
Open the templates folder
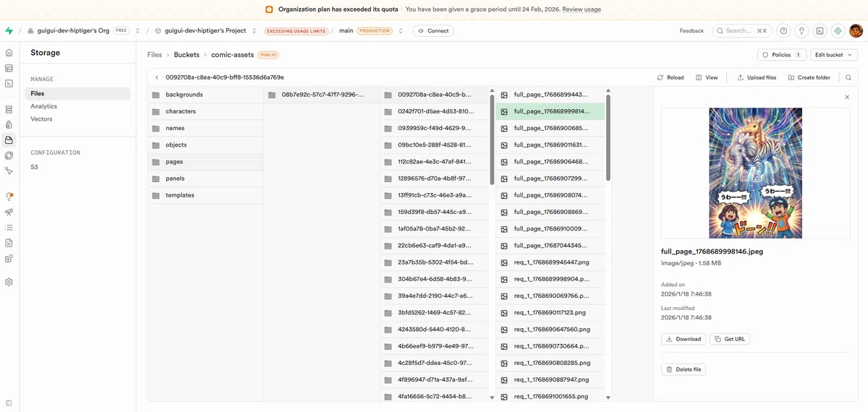tap(205, 195)
